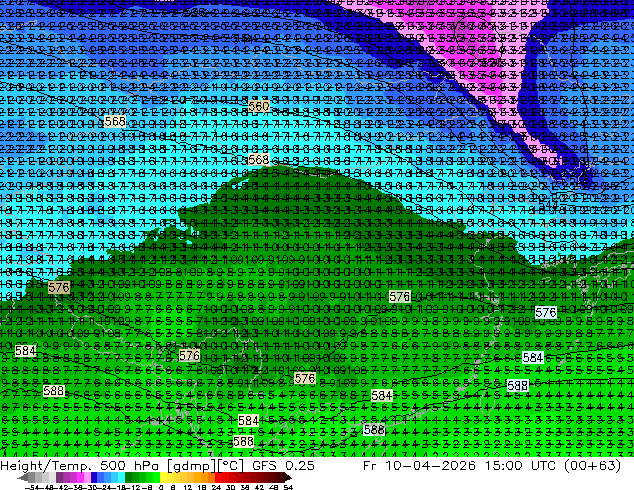The image size is (634, 490).
Task: Click the left gray arrow of the color scale
Action: (x=22, y=478)
